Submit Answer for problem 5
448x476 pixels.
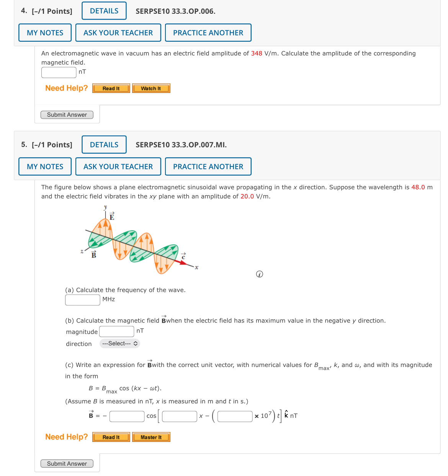(67, 463)
